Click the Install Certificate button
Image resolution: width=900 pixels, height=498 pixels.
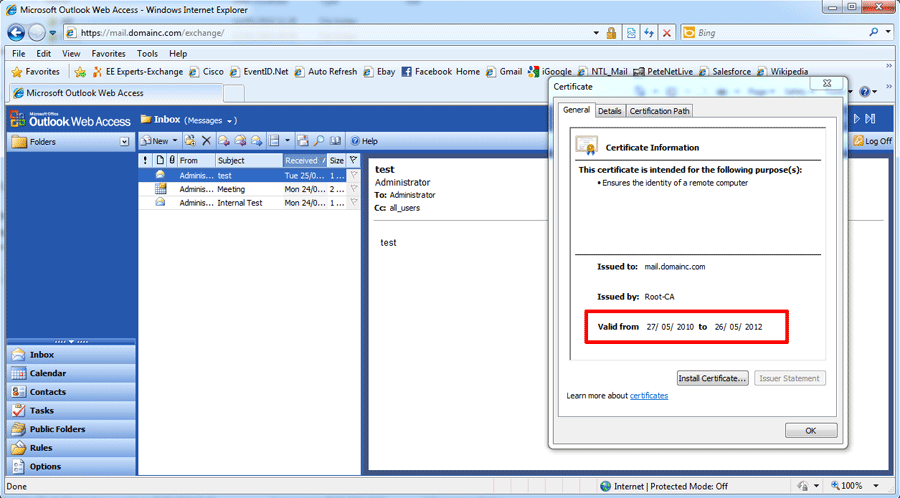point(712,378)
